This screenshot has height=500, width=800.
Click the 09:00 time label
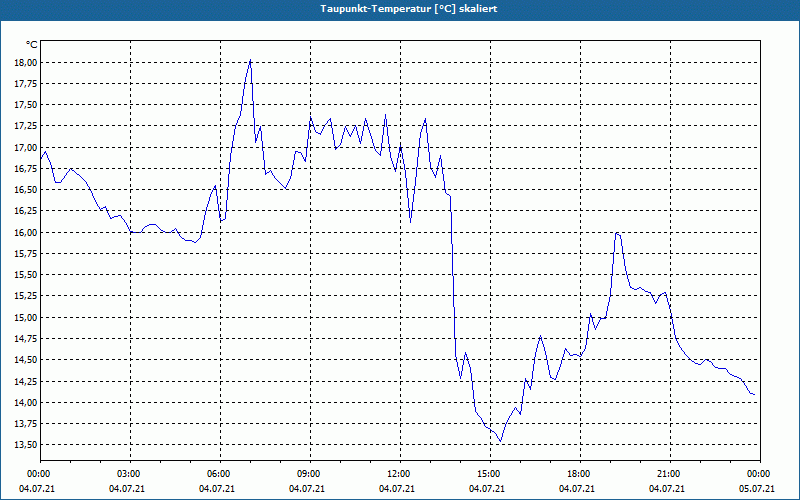click(x=310, y=474)
